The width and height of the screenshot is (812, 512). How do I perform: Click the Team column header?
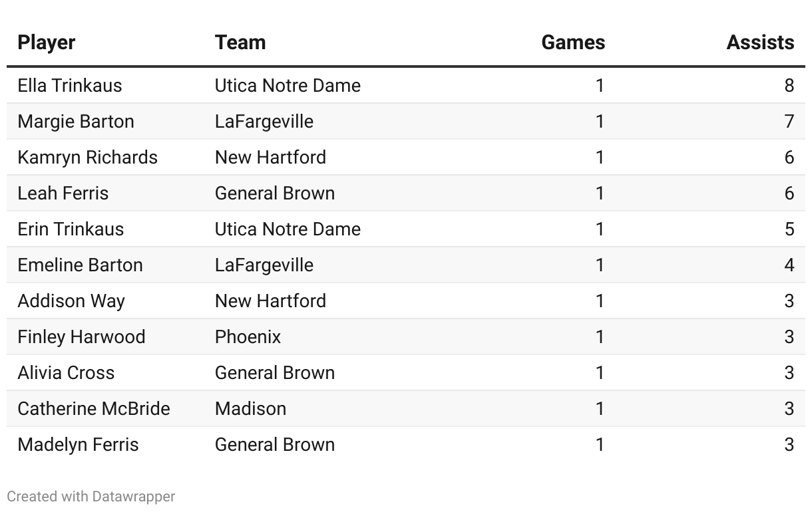click(240, 43)
